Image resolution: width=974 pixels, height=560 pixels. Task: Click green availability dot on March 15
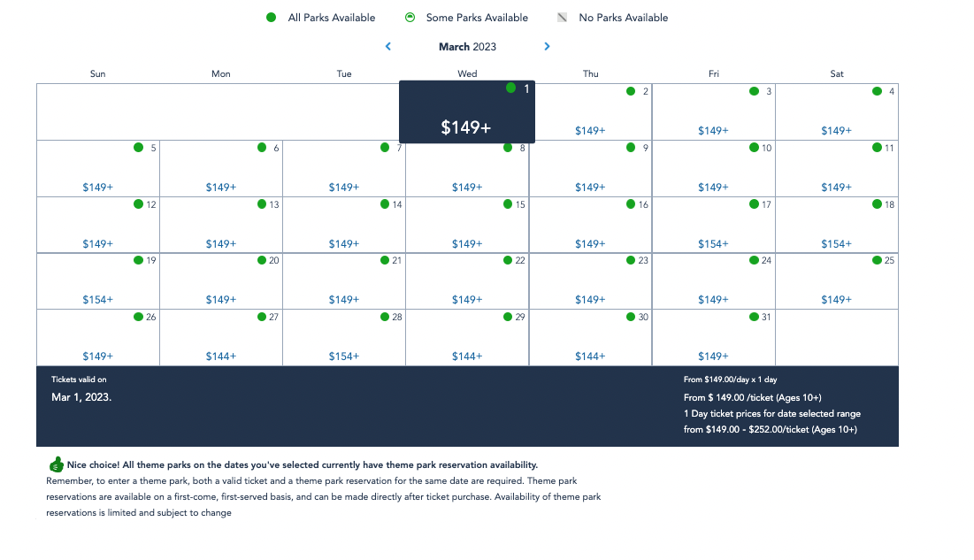tap(508, 204)
